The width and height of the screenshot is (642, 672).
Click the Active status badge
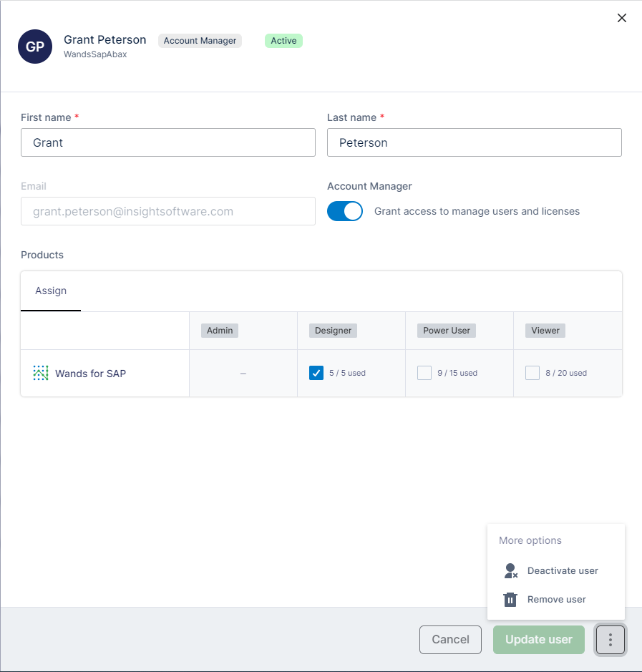(x=283, y=41)
